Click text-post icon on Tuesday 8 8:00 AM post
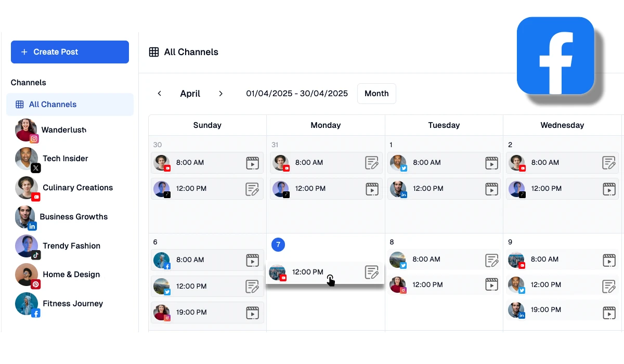 491,260
